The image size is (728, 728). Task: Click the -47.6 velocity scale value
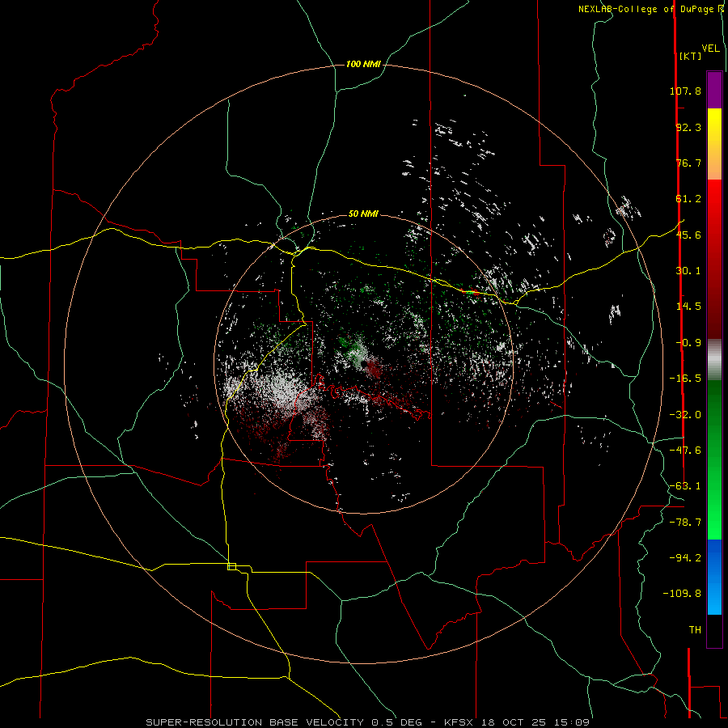tap(685, 451)
